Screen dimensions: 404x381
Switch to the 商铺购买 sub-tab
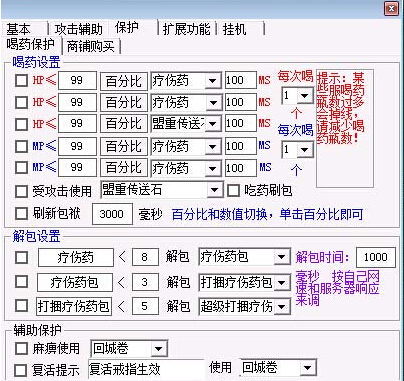click(x=91, y=46)
